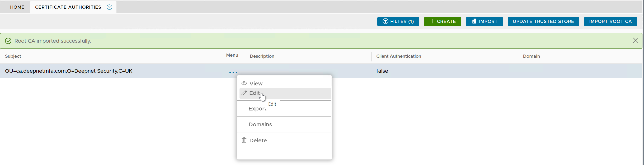Click the Filter (1) button

tap(398, 21)
